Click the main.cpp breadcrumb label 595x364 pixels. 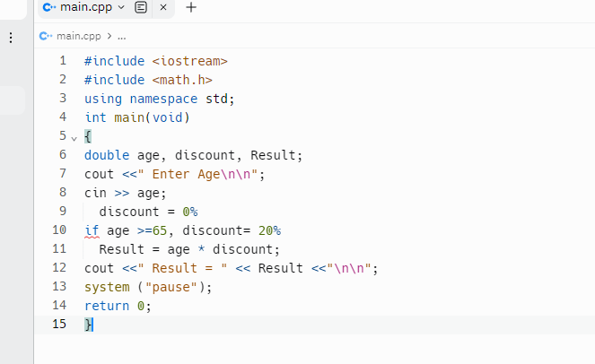click(79, 36)
